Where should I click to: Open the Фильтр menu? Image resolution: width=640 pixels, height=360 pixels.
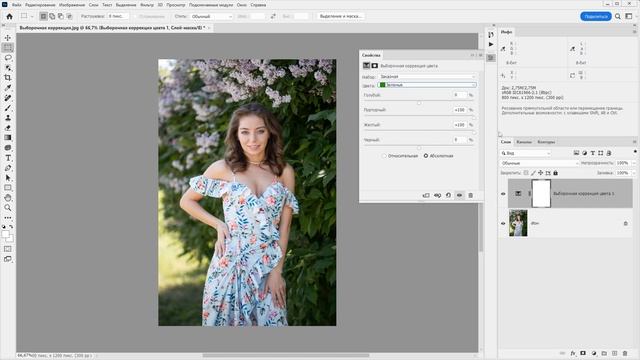coord(147,5)
